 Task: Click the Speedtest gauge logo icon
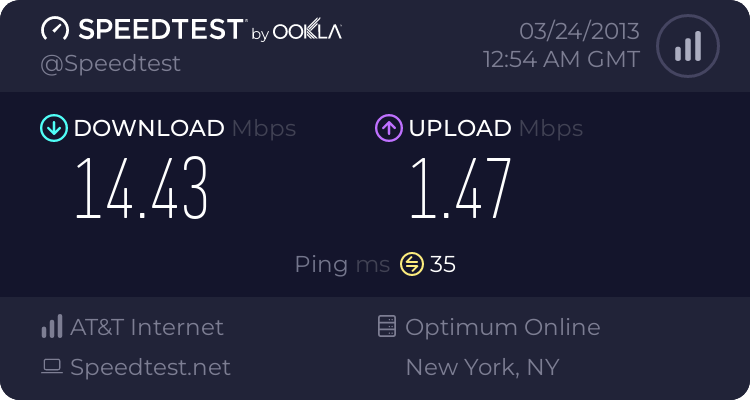55,29
